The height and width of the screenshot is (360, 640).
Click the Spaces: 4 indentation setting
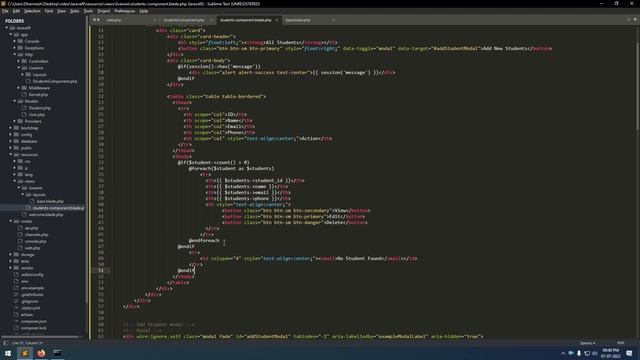(x=587, y=343)
